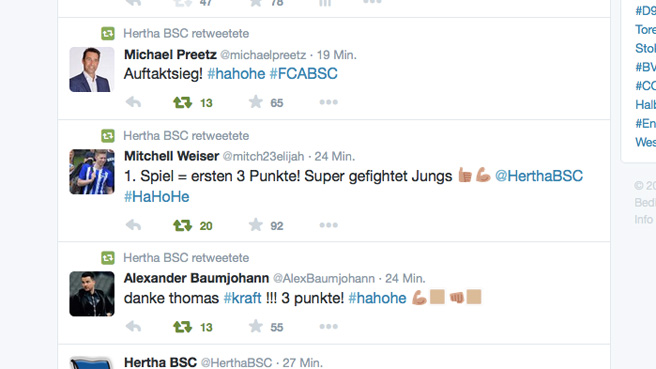This screenshot has height=369, width=656.
Task: Retweet Michael Preetz's Auftaktsieg tweet
Action: tap(182, 102)
